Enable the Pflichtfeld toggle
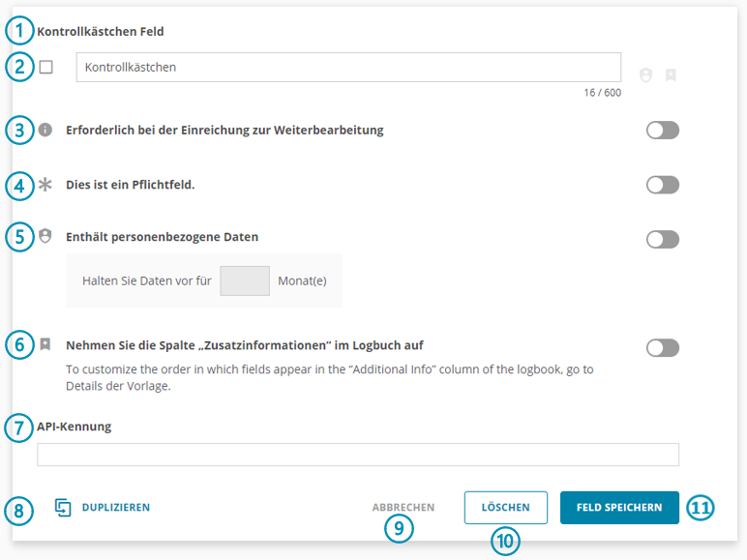The height and width of the screenshot is (560, 747). point(663,185)
